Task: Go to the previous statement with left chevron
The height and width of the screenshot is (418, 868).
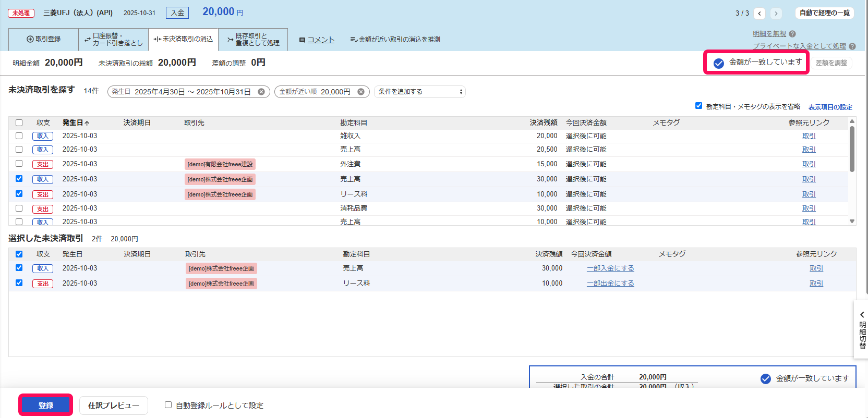Action: click(759, 13)
